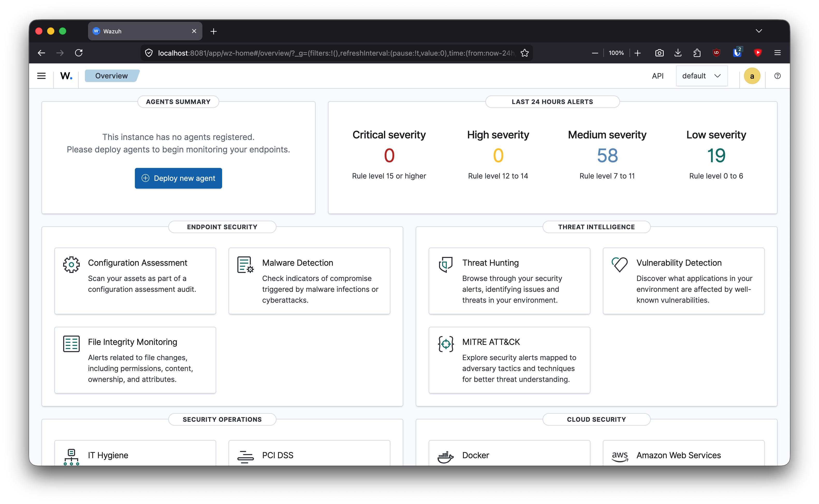Open Bitwarden extension icon
819x504 pixels.
737,53
